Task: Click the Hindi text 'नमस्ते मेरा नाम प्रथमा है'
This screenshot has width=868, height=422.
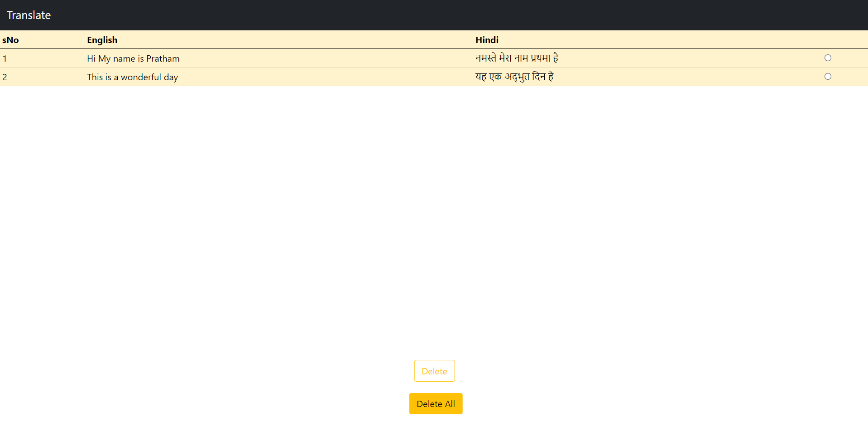Action: (517, 58)
